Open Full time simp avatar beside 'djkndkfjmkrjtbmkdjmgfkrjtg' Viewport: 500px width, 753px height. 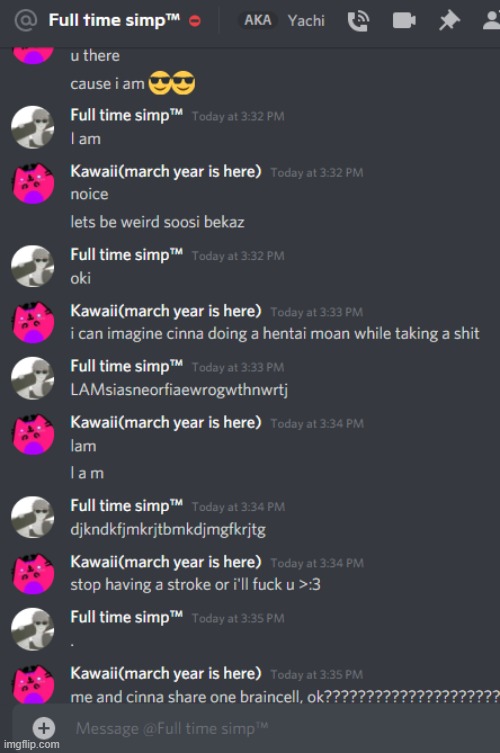click(x=33, y=517)
